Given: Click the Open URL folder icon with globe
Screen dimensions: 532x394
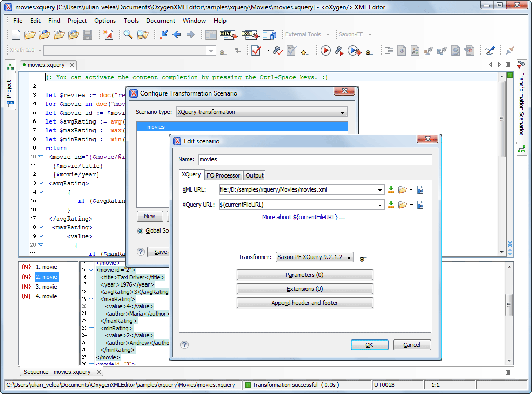Looking at the screenshot, I should tap(45, 35).
